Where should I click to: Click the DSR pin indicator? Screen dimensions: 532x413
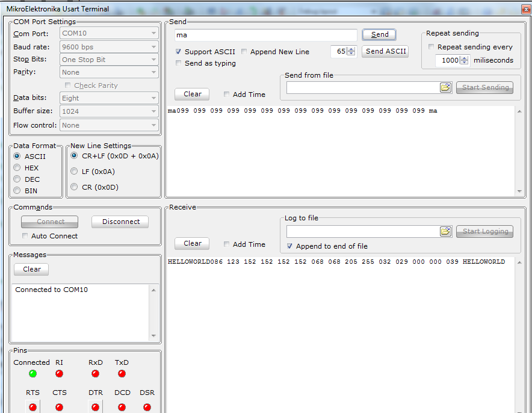click(147, 407)
